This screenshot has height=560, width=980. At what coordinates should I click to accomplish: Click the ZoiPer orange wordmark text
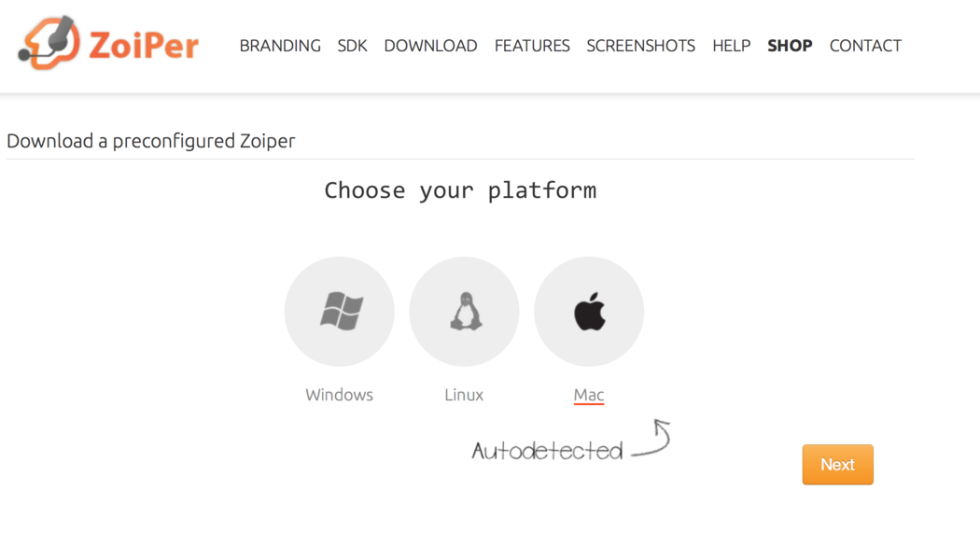[143, 46]
